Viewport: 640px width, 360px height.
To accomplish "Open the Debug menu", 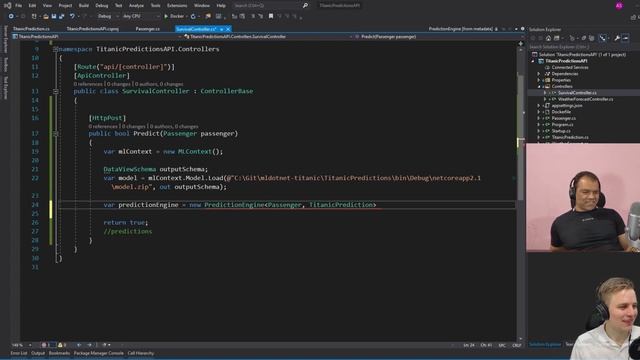I will [x=102, y=6].
